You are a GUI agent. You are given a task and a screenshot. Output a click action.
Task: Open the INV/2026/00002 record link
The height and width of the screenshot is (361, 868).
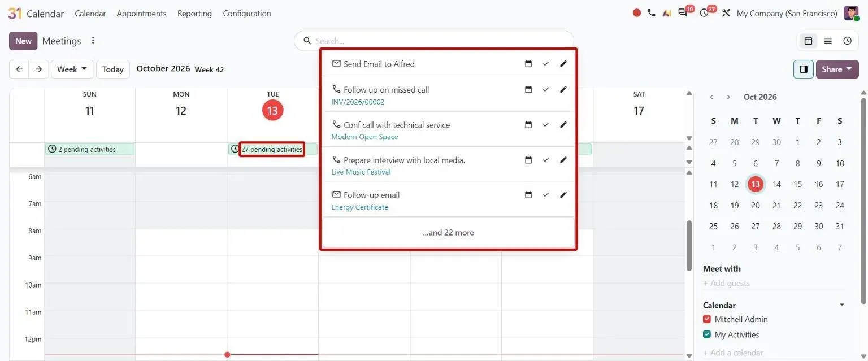click(x=358, y=102)
